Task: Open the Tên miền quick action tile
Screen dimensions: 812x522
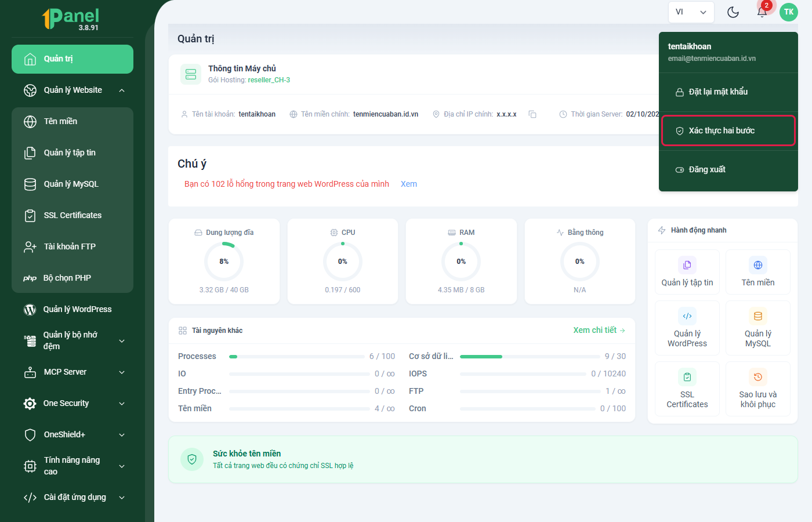Action: (758, 272)
